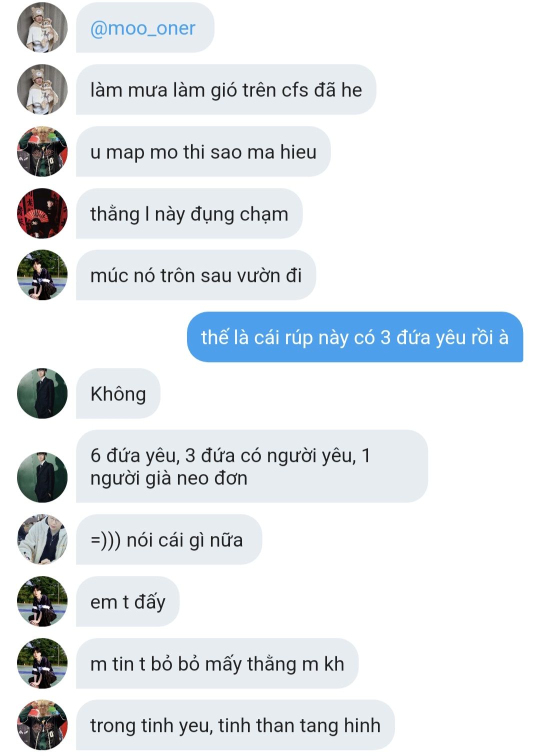The height and width of the screenshot is (756, 540).
Task: Open the @moo_oner mention link
Action: tap(142, 28)
